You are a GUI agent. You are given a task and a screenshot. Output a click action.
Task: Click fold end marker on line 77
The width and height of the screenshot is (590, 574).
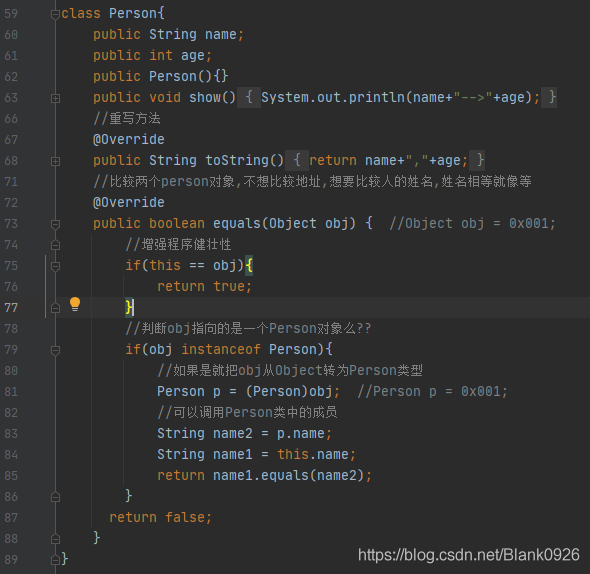point(55,308)
